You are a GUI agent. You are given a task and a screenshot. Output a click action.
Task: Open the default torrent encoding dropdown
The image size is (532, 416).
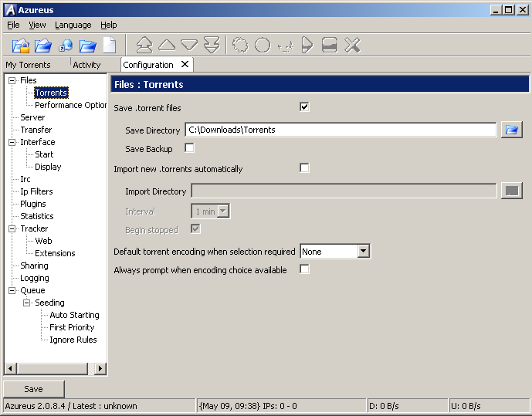click(x=363, y=252)
